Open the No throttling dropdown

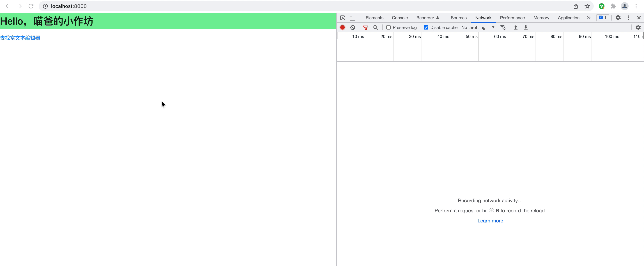tap(478, 28)
